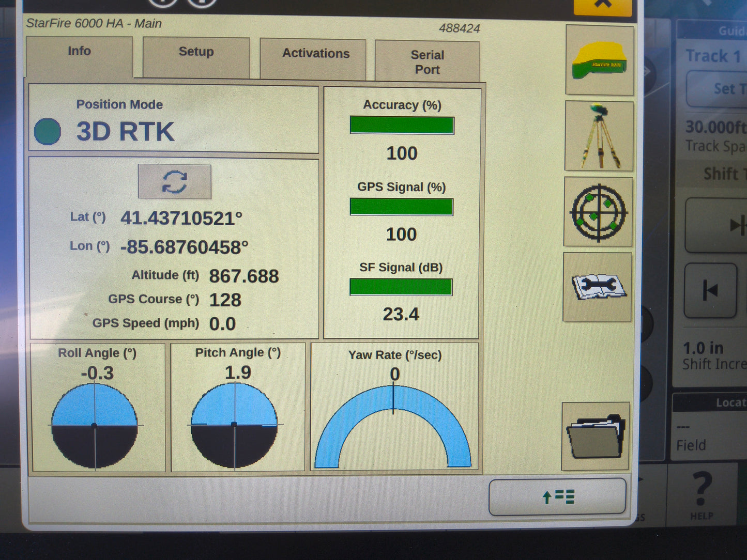Click the Accuracy percentage bar
The width and height of the screenshot is (747, 560).
402,126
